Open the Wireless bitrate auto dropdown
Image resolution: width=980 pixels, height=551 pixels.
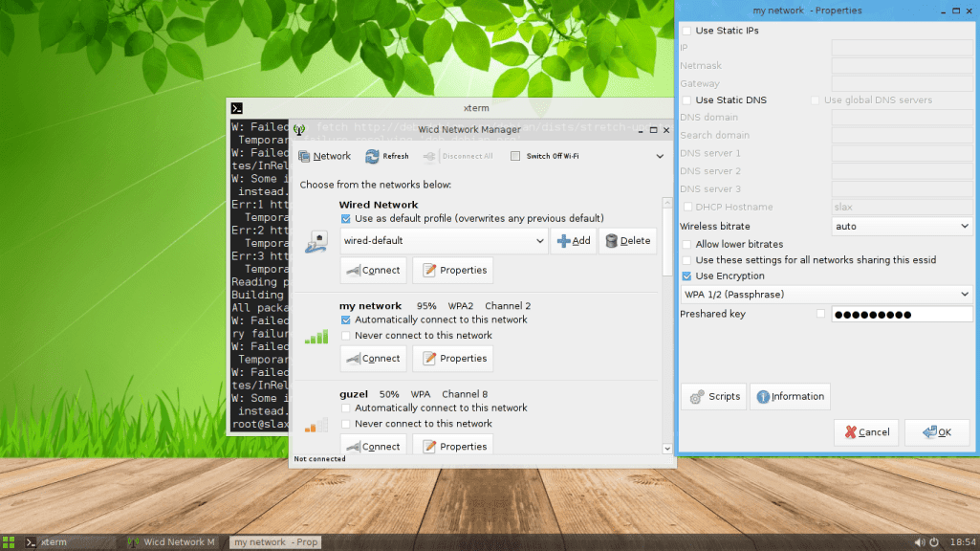pyautogui.click(x=903, y=227)
